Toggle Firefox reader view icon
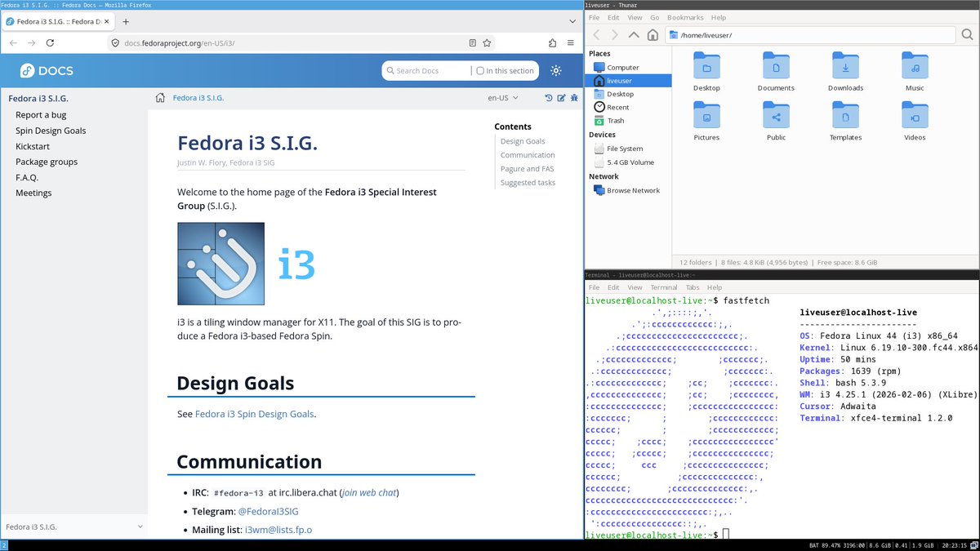 click(473, 42)
